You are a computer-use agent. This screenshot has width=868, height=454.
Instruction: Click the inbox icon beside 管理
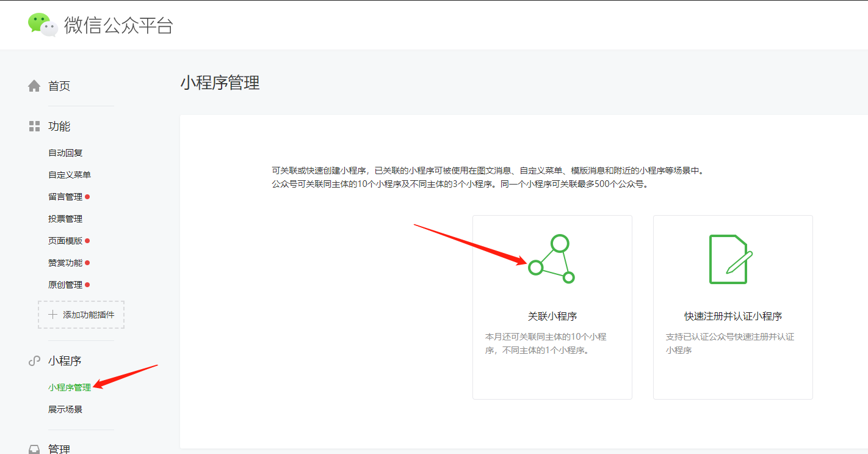34,449
